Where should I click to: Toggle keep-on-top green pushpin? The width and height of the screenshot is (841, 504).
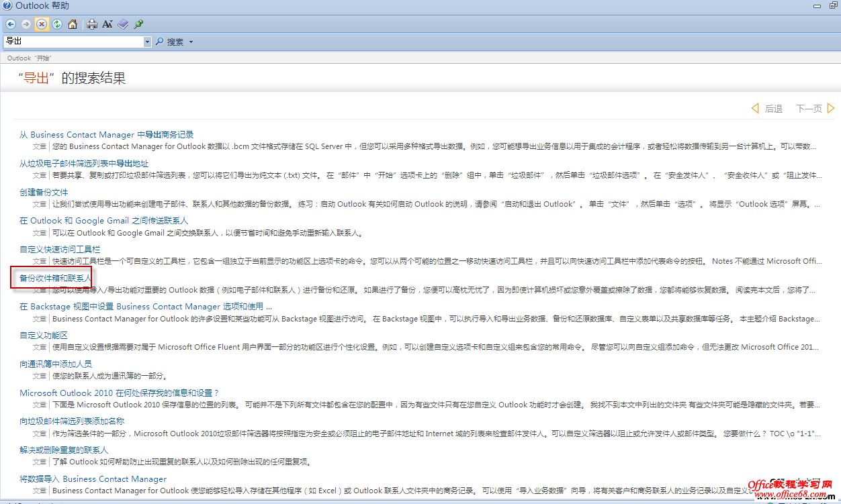coord(138,24)
